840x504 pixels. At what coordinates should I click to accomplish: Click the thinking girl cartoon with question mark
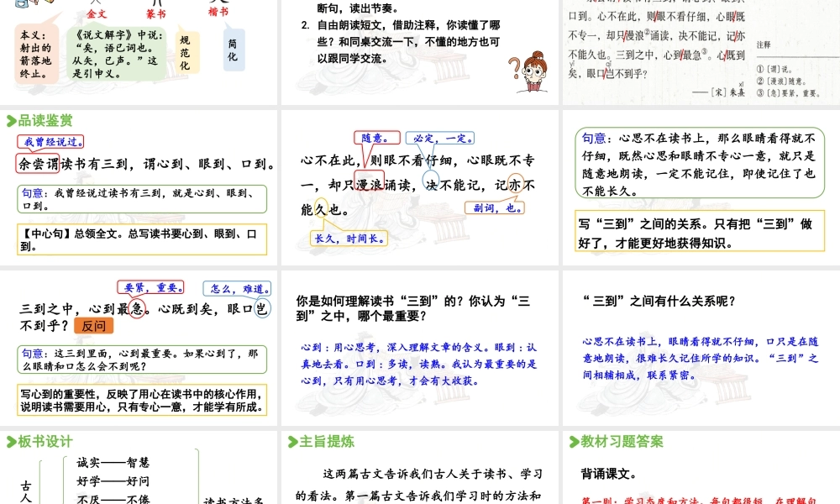pos(530,73)
